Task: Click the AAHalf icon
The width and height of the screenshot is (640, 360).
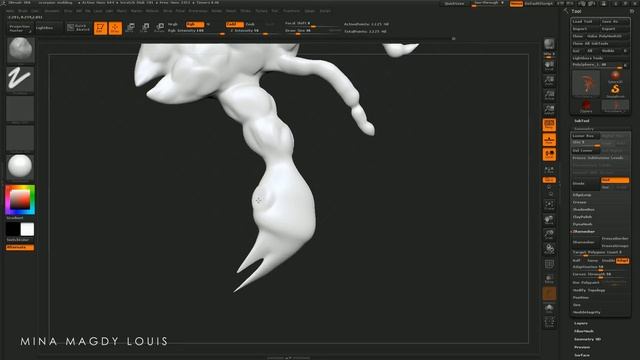Action: point(549,110)
